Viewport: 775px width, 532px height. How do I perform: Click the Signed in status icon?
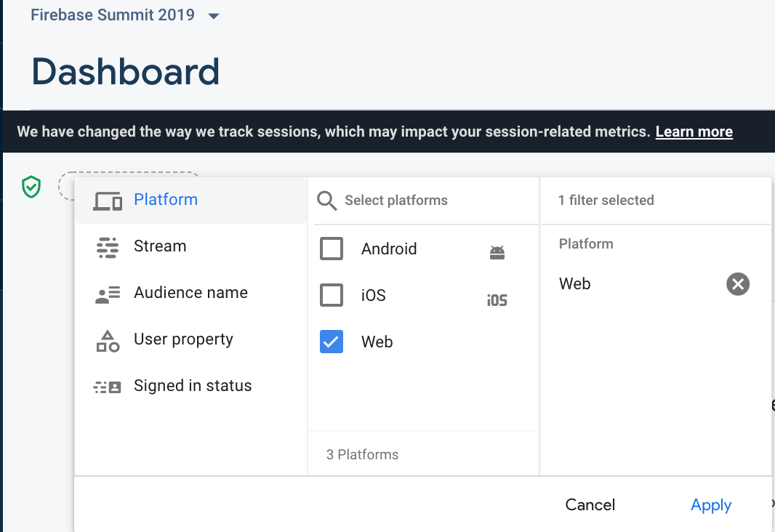(108, 387)
